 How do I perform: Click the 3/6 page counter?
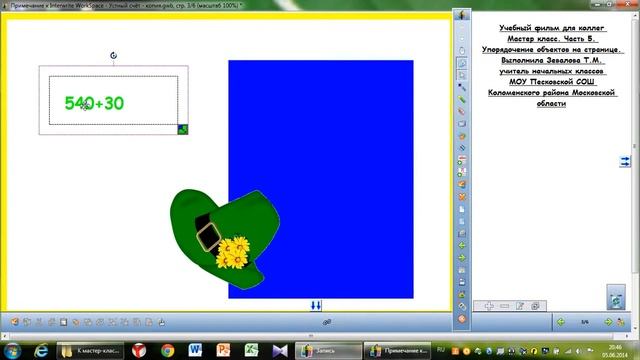point(584,322)
